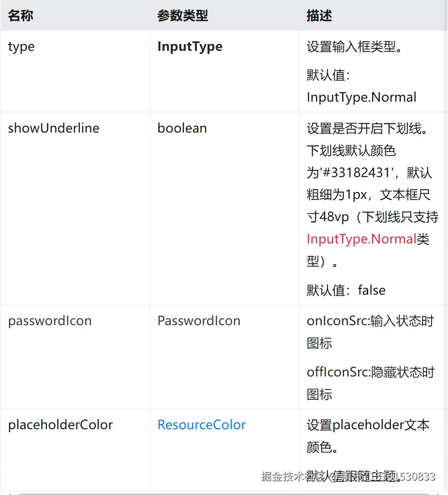Screen dimensions: 448x495
Task: Click the red InputType.Normal text
Action: [361, 239]
